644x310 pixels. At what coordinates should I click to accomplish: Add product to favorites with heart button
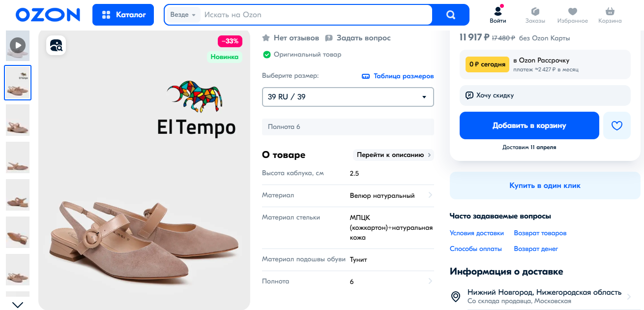coord(617,125)
